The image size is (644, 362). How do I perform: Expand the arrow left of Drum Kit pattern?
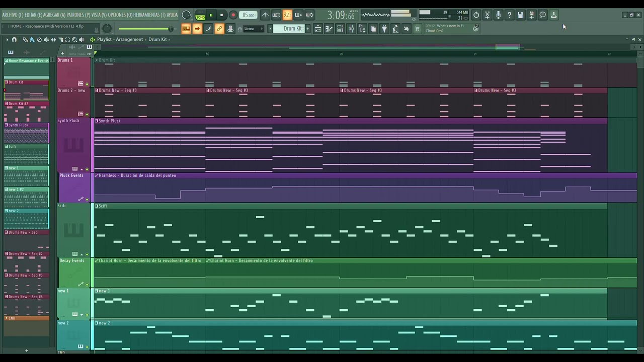pyautogui.click(x=270, y=29)
